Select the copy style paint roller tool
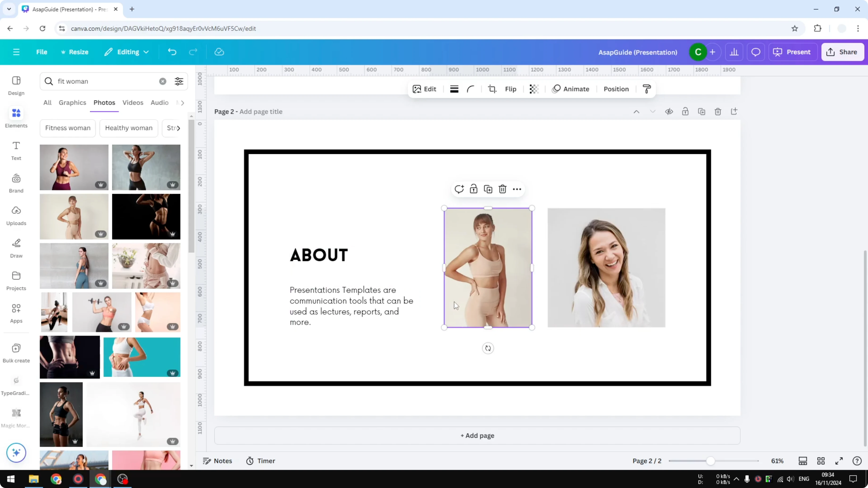Screen dimensions: 868x488 [x=646, y=89]
